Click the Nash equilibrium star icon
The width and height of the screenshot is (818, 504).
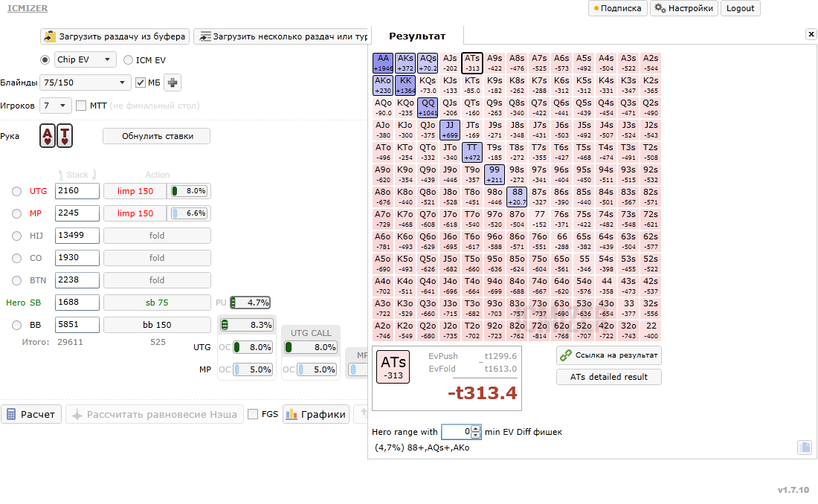[77, 415]
